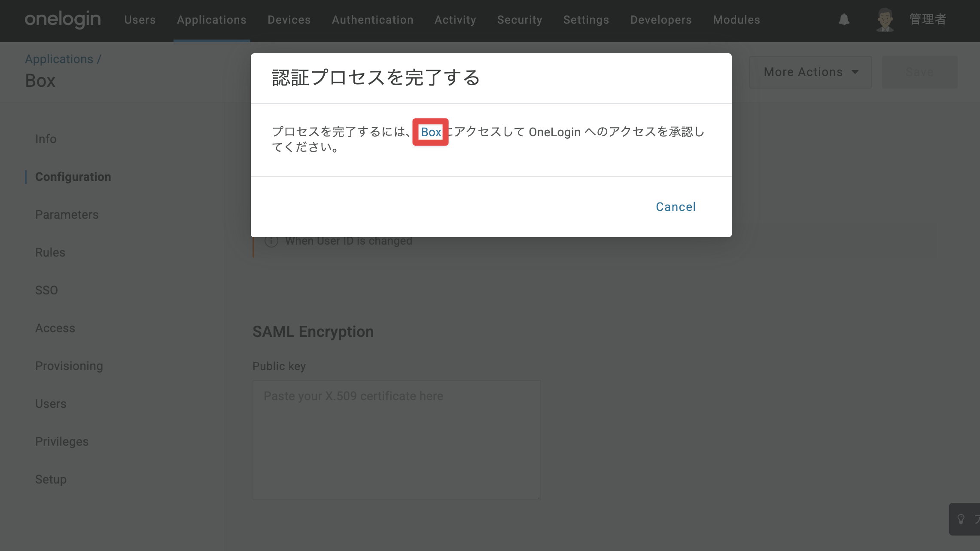Open the SSO sidebar tab
This screenshot has height=551, width=980.
46,290
